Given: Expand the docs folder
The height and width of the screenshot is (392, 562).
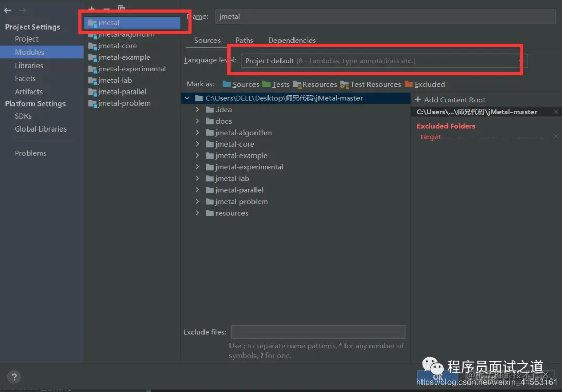Looking at the screenshot, I should pos(197,121).
